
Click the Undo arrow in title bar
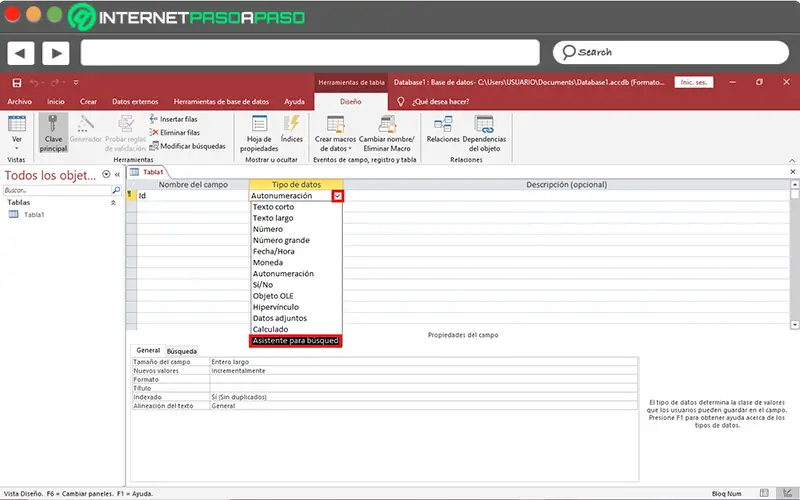click(34, 83)
